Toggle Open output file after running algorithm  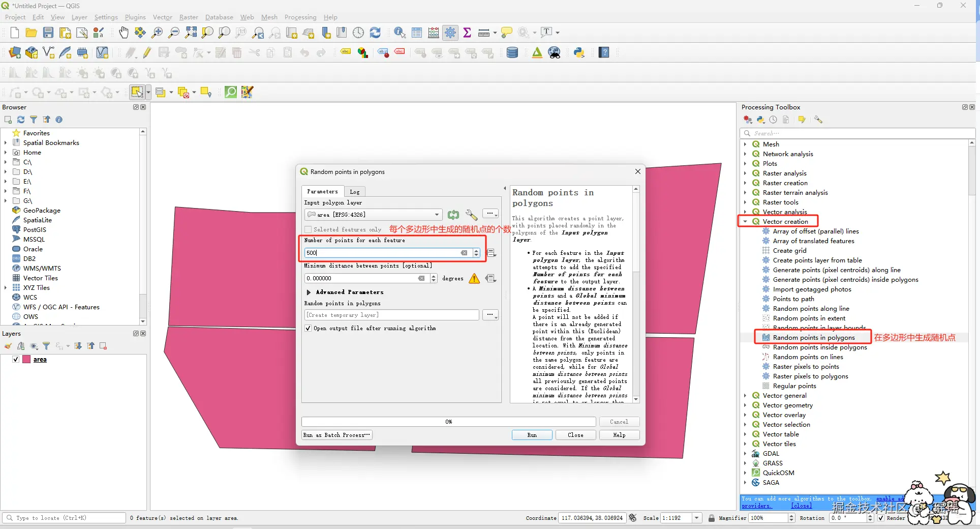point(308,328)
